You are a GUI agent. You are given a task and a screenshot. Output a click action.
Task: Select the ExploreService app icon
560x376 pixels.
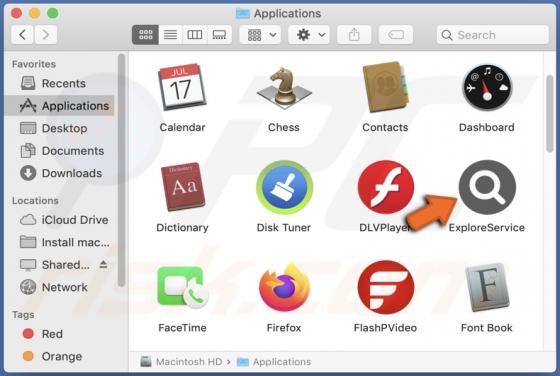pyautogui.click(x=487, y=187)
